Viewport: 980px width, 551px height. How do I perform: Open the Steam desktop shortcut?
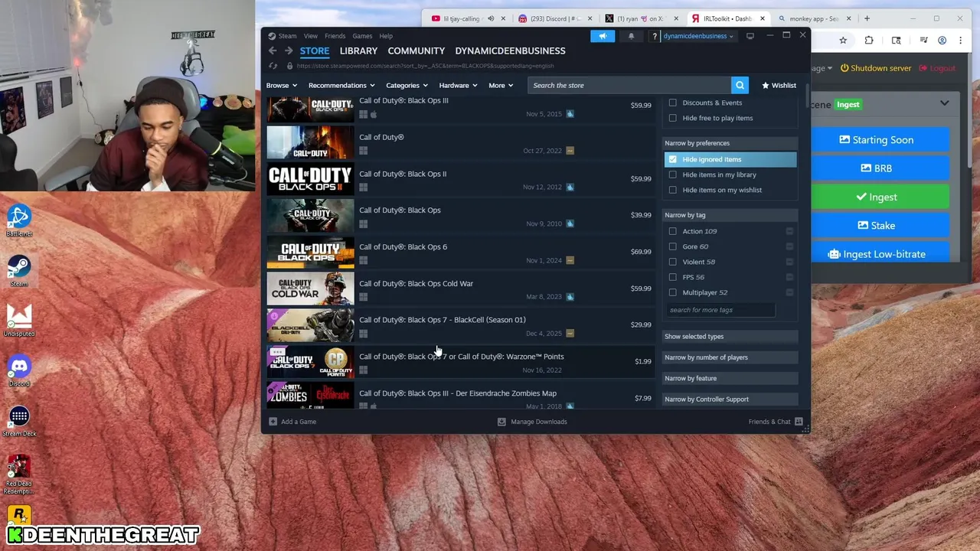19,272
